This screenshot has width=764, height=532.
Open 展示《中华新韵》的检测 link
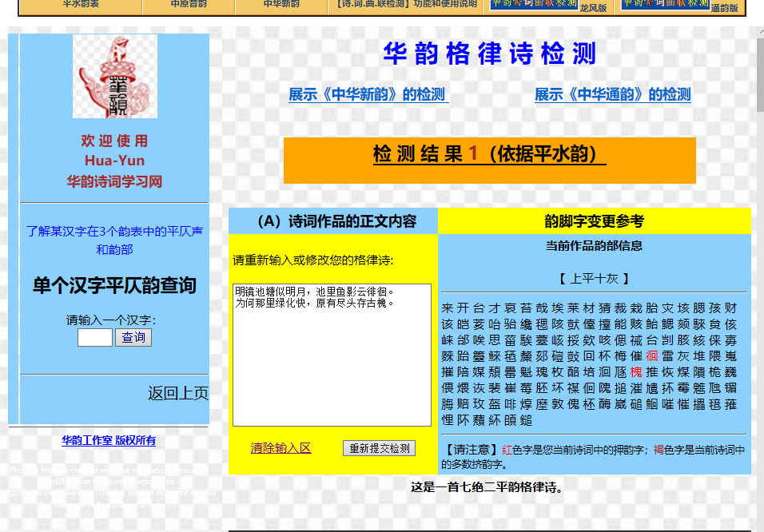pos(368,94)
